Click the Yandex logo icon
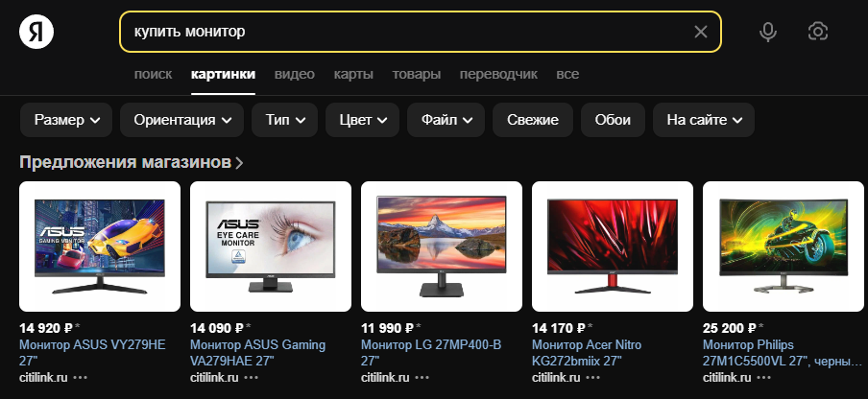 point(36,32)
